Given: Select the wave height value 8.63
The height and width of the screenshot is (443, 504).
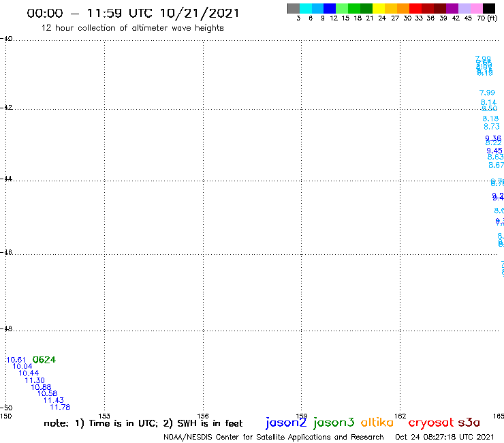Looking at the screenshot, I should click(x=495, y=157).
